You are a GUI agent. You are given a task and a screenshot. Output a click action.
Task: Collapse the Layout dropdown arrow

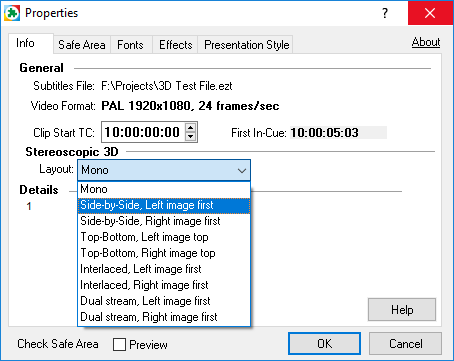242,170
